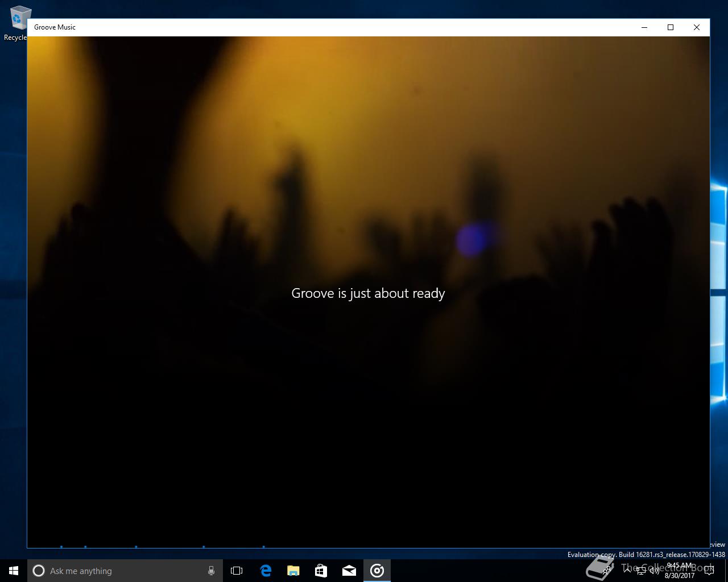Open File Explorer from the taskbar

[293, 571]
